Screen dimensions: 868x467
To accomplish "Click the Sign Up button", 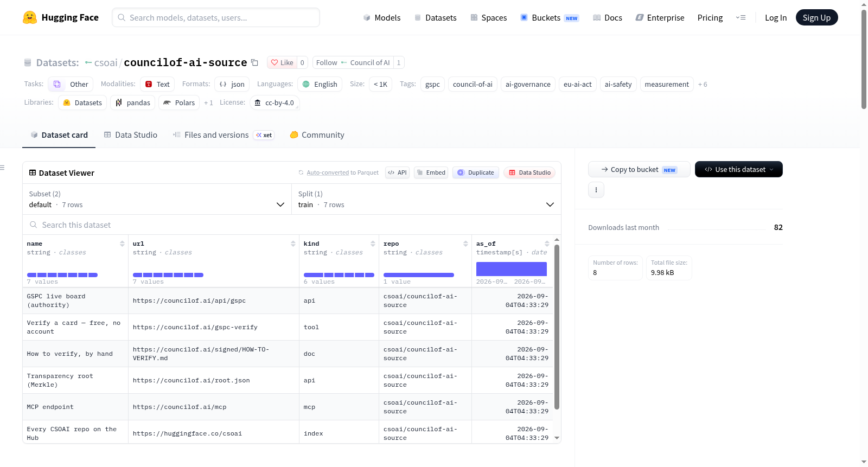I will click(x=816, y=17).
